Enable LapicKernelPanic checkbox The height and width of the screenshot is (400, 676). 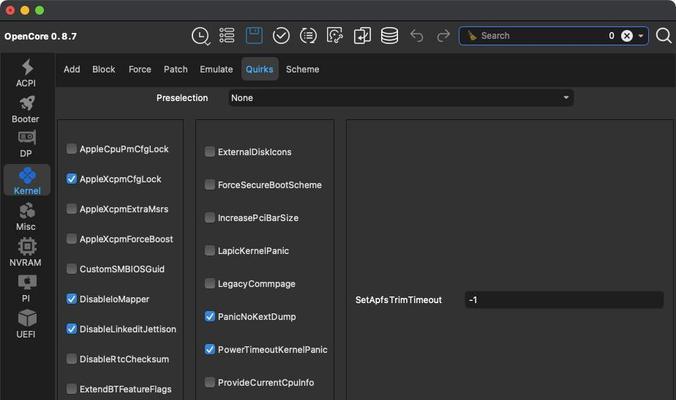point(210,250)
